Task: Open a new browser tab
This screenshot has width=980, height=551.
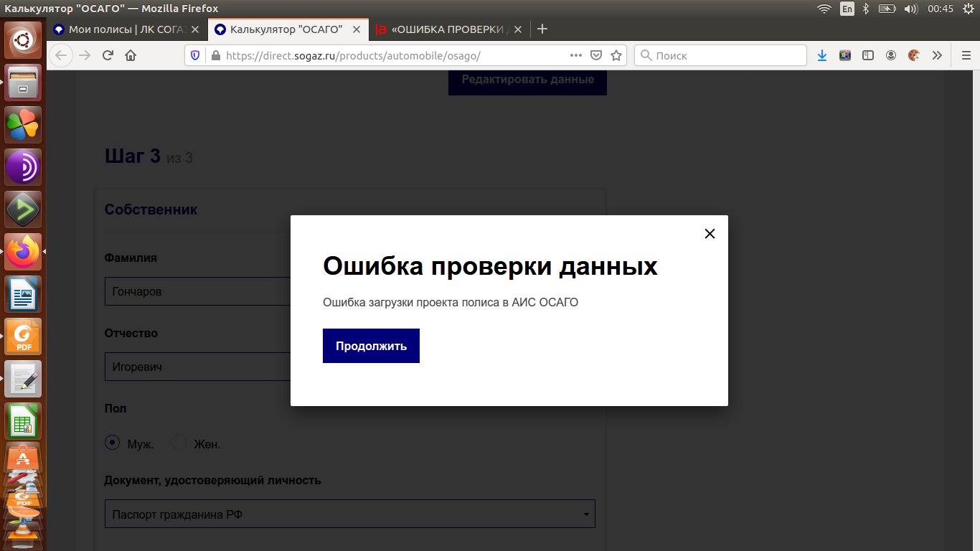Action: coord(542,29)
